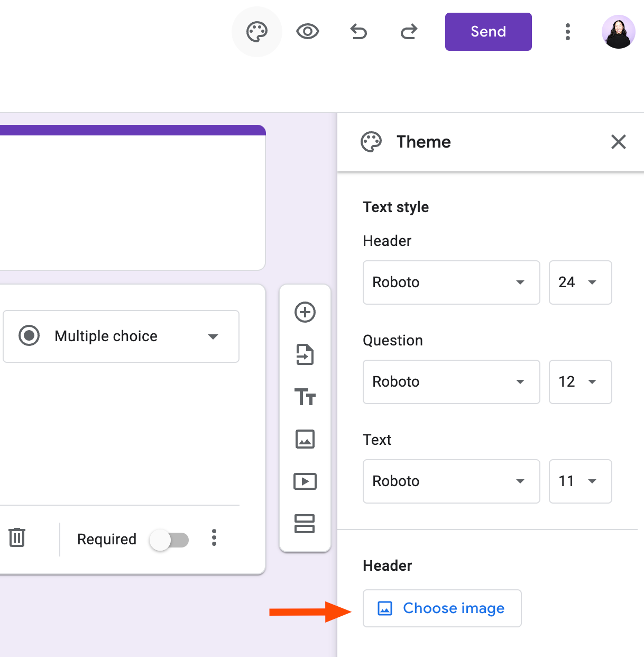Open the Text font Roboto dropdown
This screenshot has height=657, width=644.
point(452,481)
